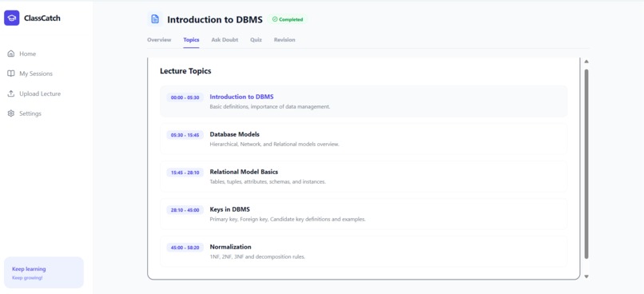
Task: Click the Settings gear icon
Action: [11, 113]
